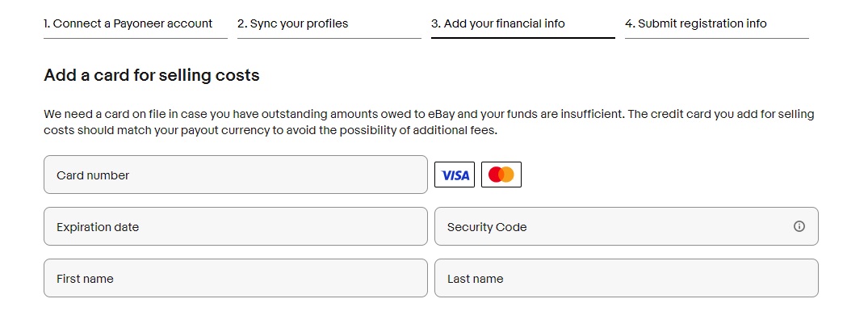
Task: Click the sentence about matching your payout currency
Action: (429, 123)
